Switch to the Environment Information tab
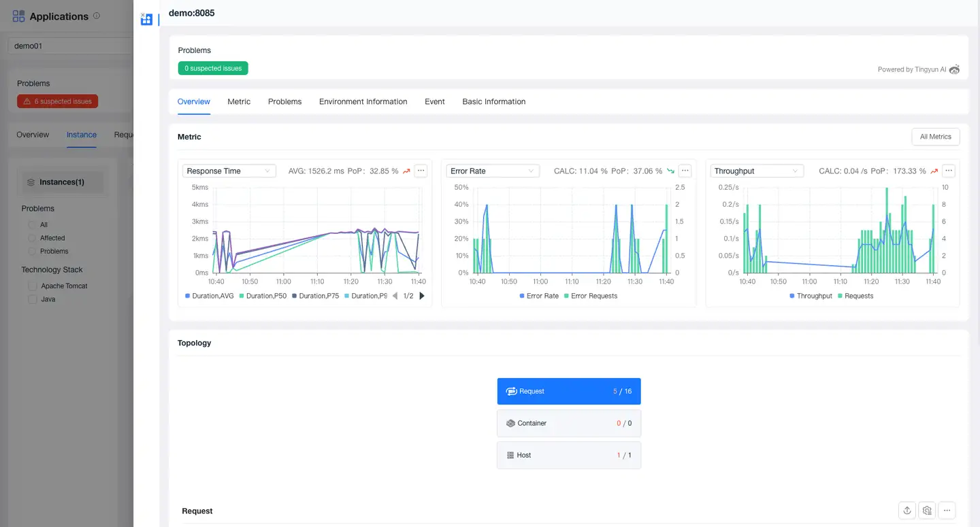The image size is (980, 527). click(363, 101)
